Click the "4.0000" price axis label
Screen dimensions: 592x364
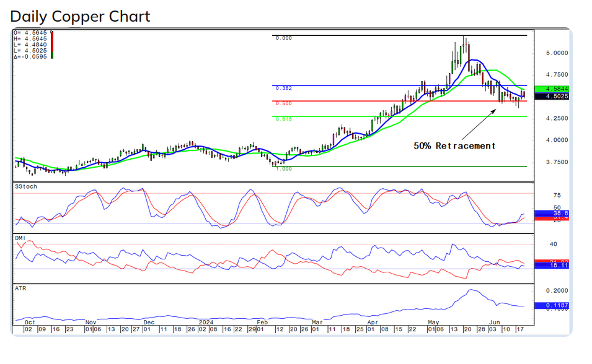tap(557, 141)
